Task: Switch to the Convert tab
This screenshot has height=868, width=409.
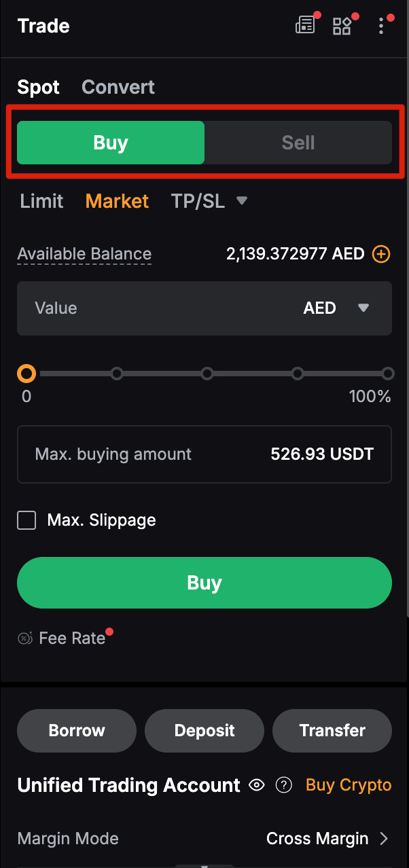Action: click(x=118, y=87)
